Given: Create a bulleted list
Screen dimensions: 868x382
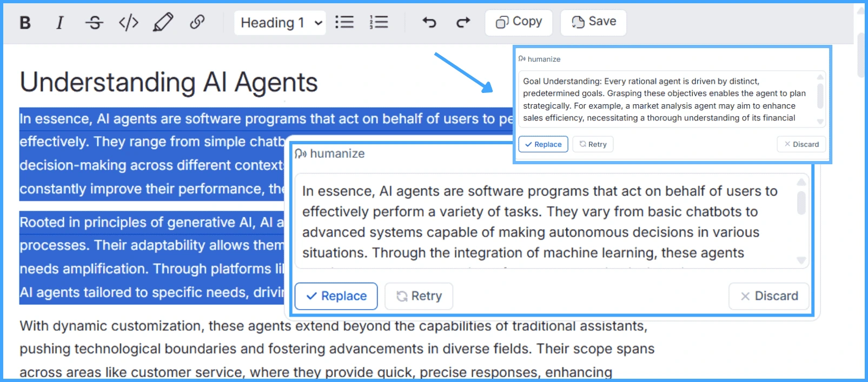Looking at the screenshot, I should (x=344, y=22).
